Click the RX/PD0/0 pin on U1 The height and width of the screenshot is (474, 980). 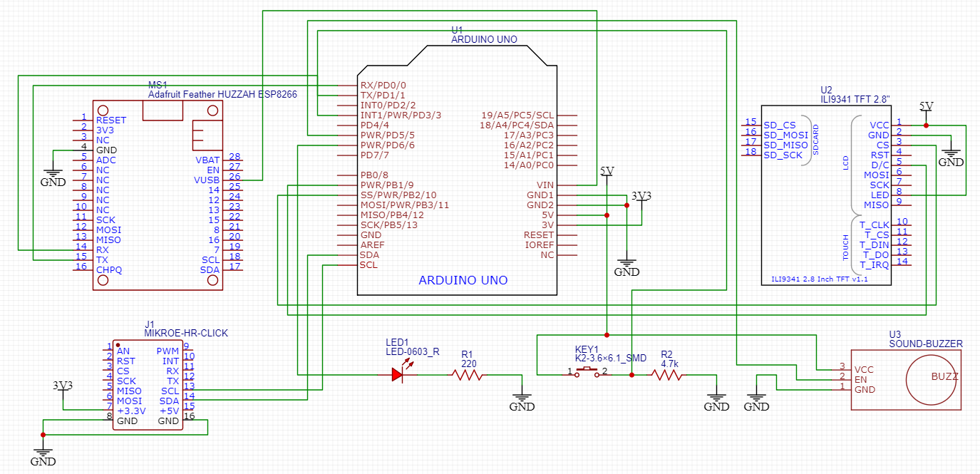pyautogui.click(x=382, y=84)
